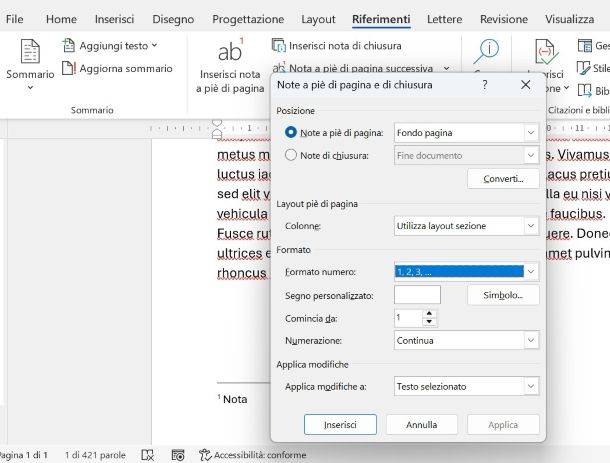Switch to the Layout ribbon tab
Screen dimensions: 610x463
click(318, 19)
